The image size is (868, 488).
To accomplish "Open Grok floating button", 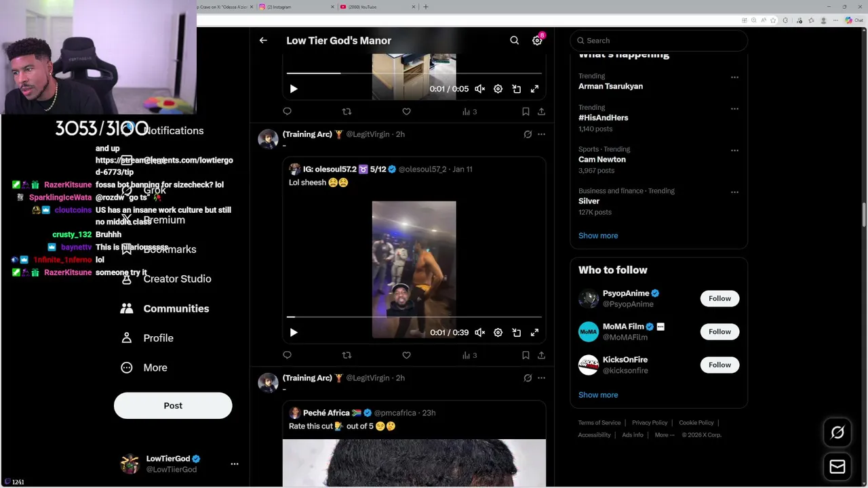I will pyautogui.click(x=837, y=432).
